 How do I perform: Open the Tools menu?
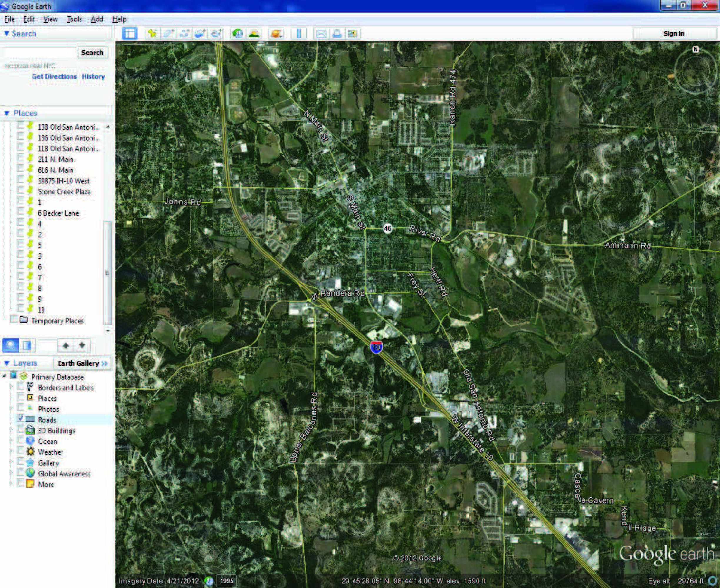pos(74,19)
